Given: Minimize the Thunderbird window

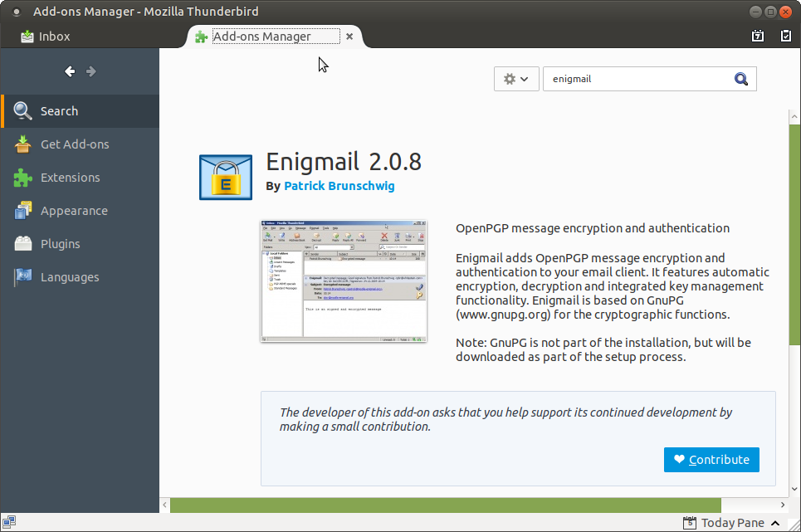Looking at the screenshot, I should (x=755, y=12).
